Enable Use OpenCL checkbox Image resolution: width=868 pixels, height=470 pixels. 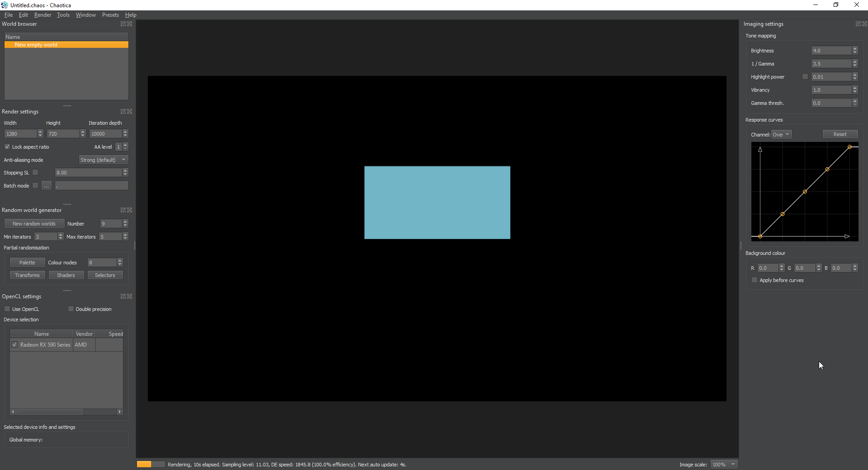(x=7, y=309)
